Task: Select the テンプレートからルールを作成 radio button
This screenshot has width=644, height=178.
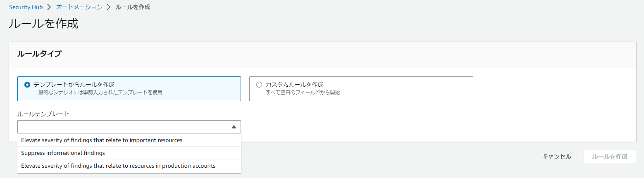Action: click(x=27, y=85)
